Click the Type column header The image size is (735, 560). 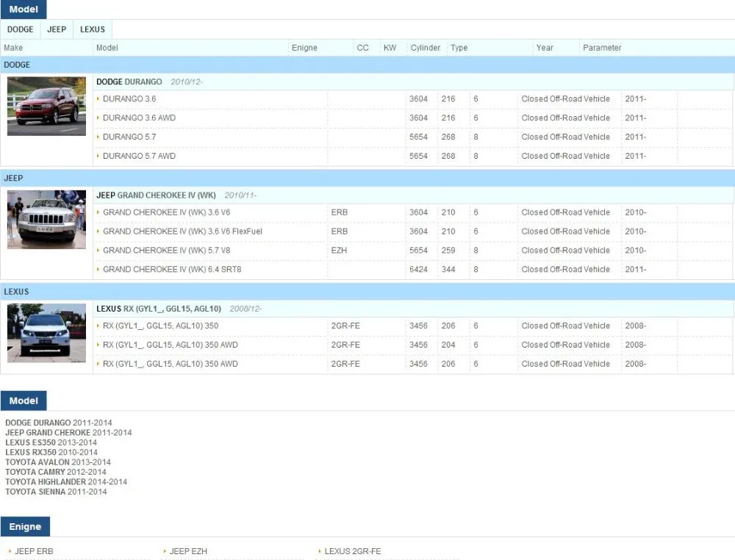pyautogui.click(x=459, y=48)
